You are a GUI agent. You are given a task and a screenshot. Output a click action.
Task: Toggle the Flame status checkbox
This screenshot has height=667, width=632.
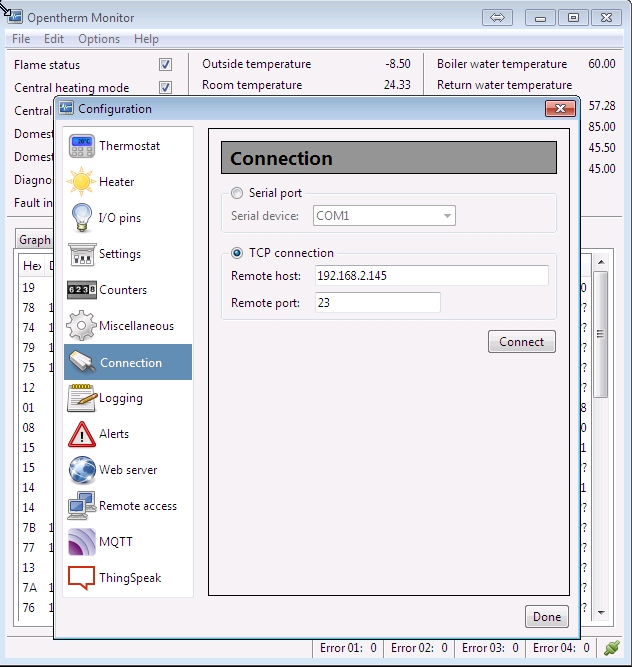pyautogui.click(x=165, y=65)
